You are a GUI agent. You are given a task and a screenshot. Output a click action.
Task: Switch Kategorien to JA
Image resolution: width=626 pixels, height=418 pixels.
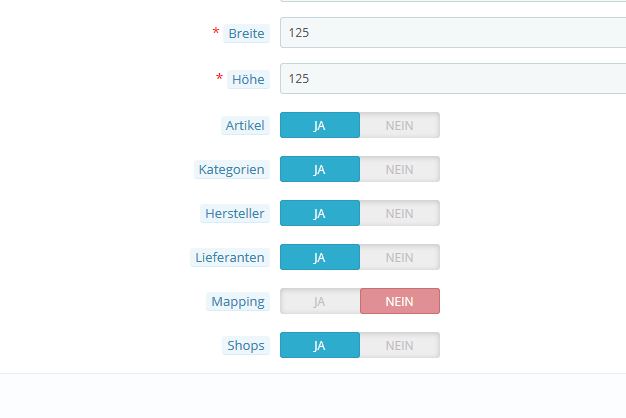[x=320, y=169]
